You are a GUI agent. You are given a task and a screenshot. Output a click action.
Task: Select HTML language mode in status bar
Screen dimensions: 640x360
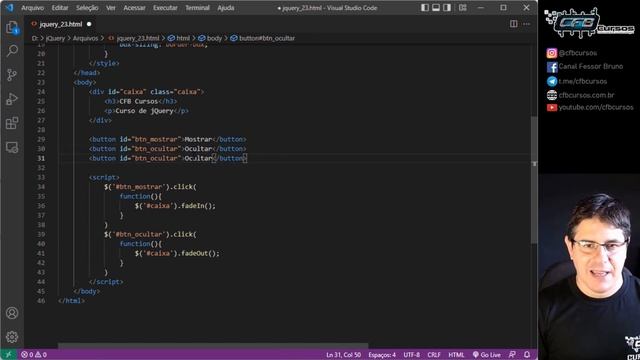click(456, 355)
